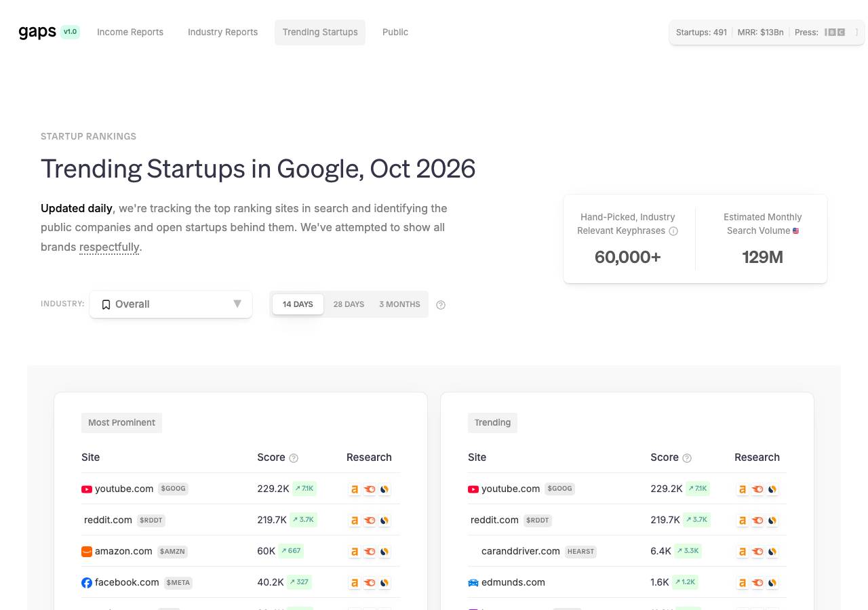Click the underlined 'respectfully' link
The width and height of the screenshot is (868, 610).
pos(109,247)
